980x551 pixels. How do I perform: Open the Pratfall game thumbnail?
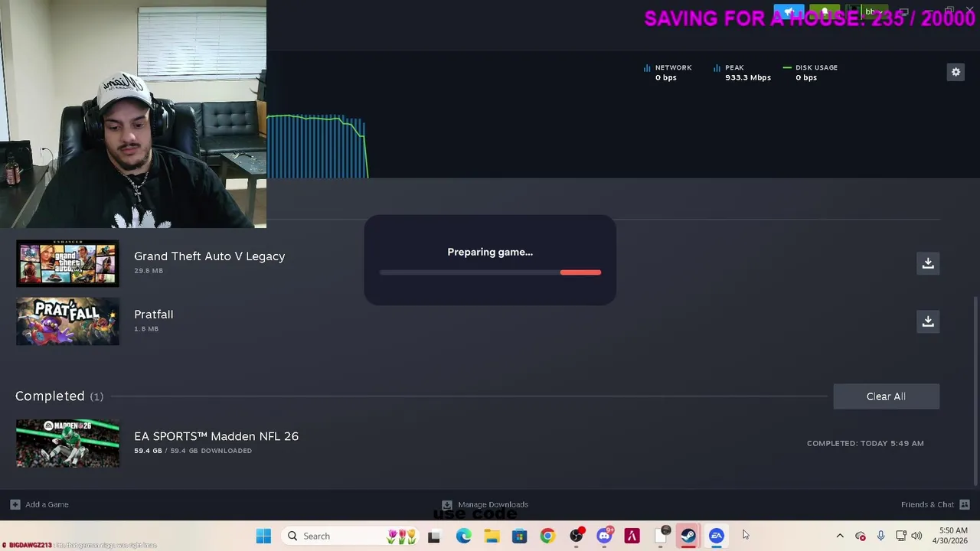coord(67,321)
